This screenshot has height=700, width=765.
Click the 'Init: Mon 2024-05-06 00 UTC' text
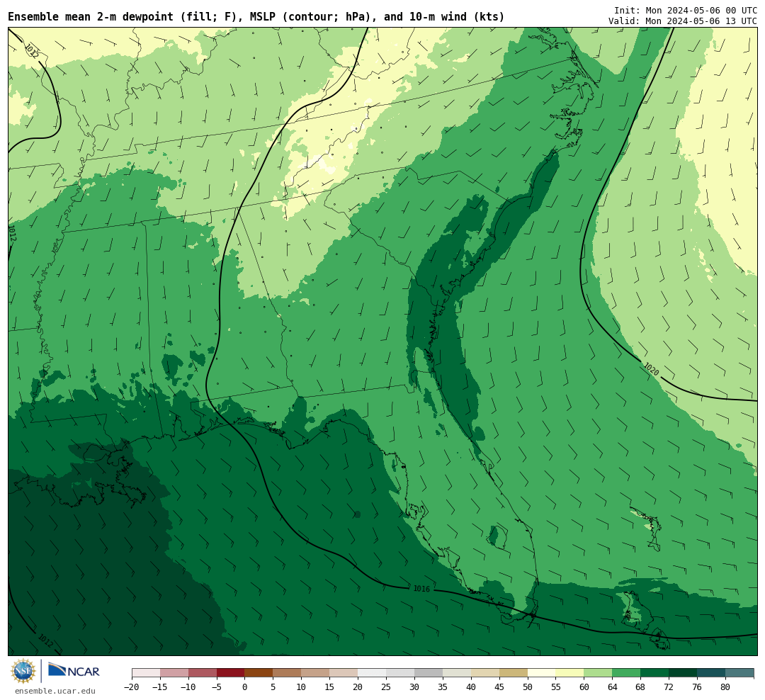[686, 10]
